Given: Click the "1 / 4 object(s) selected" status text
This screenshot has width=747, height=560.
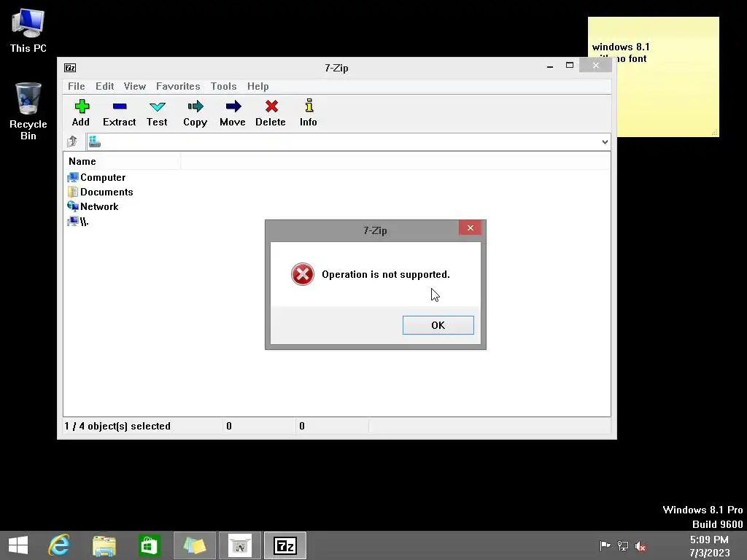Looking at the screenshot, I should pyautogui.click(x=117, y=426).
